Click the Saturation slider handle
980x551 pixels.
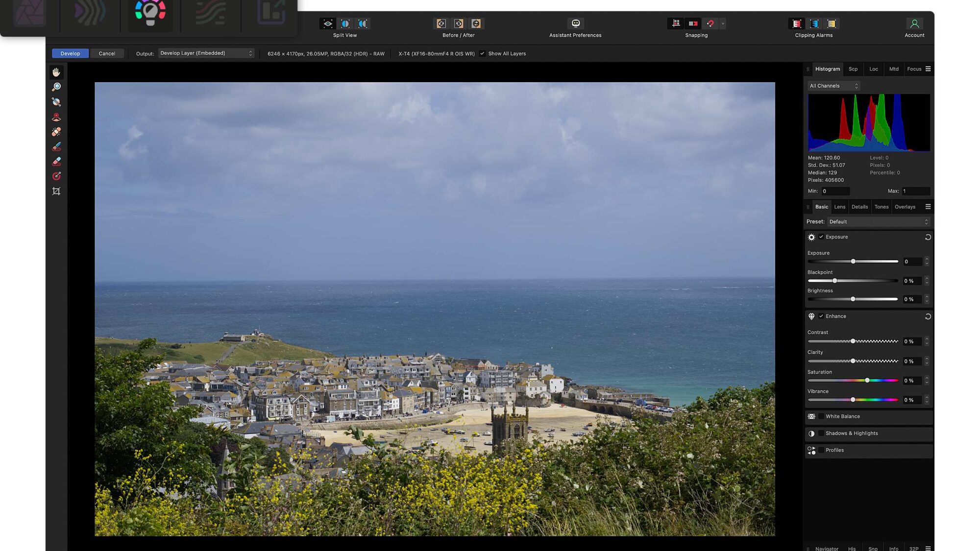click(867, 381)
